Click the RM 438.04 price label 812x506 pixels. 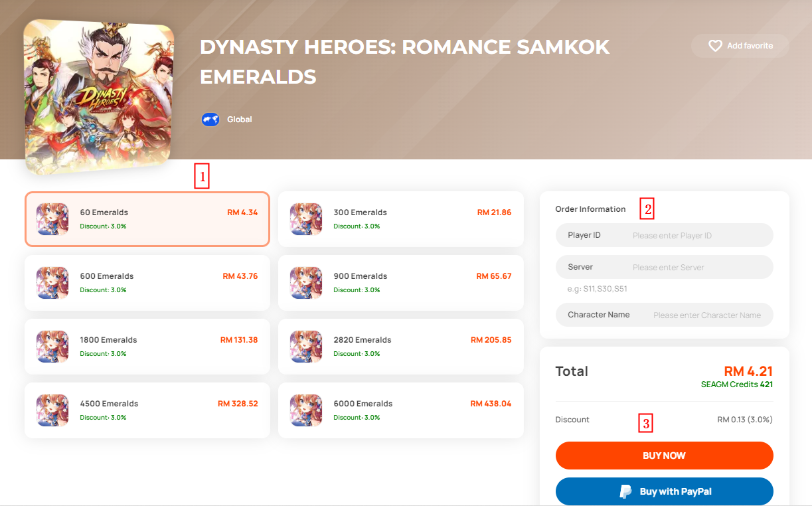click(x=491, y=404)
